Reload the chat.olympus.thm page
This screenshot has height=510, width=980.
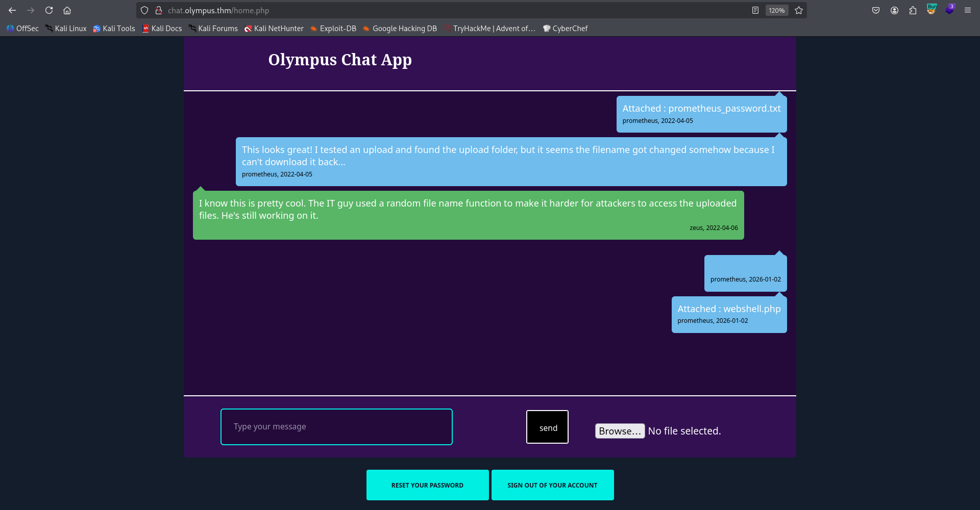tap(49, 10)
